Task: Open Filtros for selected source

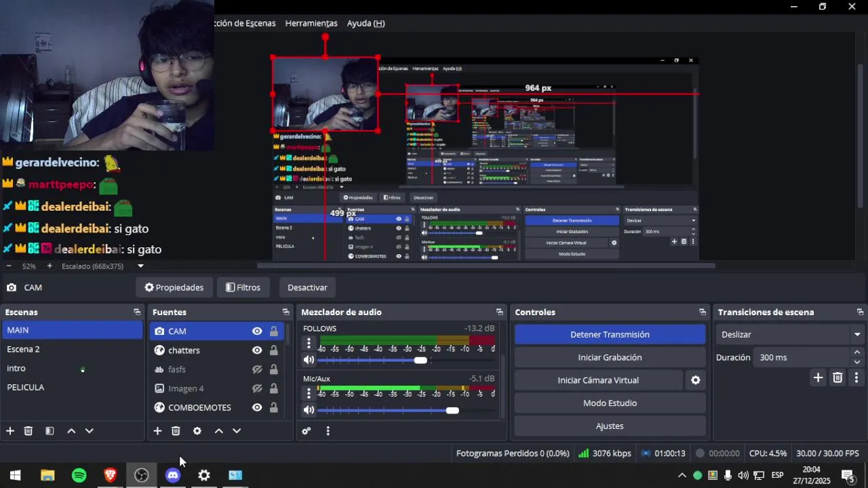Action: coord(243,287)
